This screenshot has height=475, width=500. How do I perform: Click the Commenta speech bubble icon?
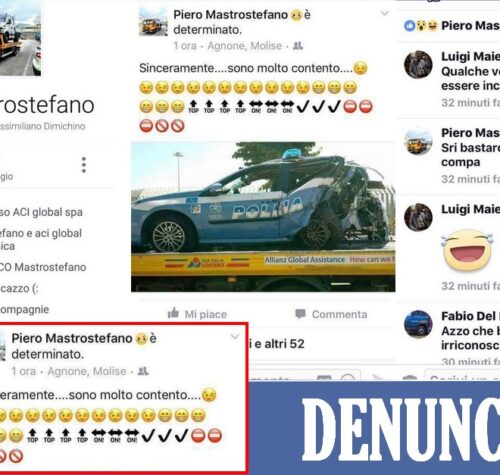(300, 314)
